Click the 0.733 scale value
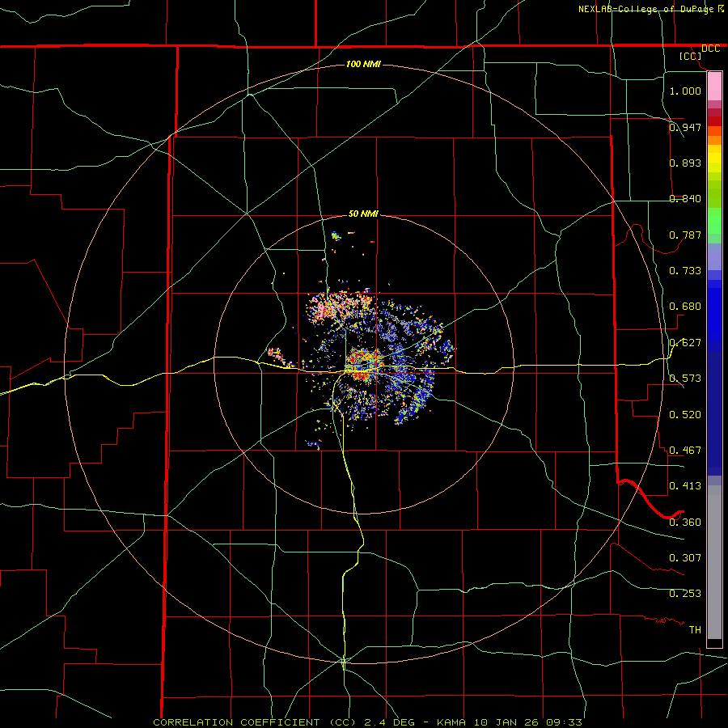The image size is (728, 728). pos(685,271)
